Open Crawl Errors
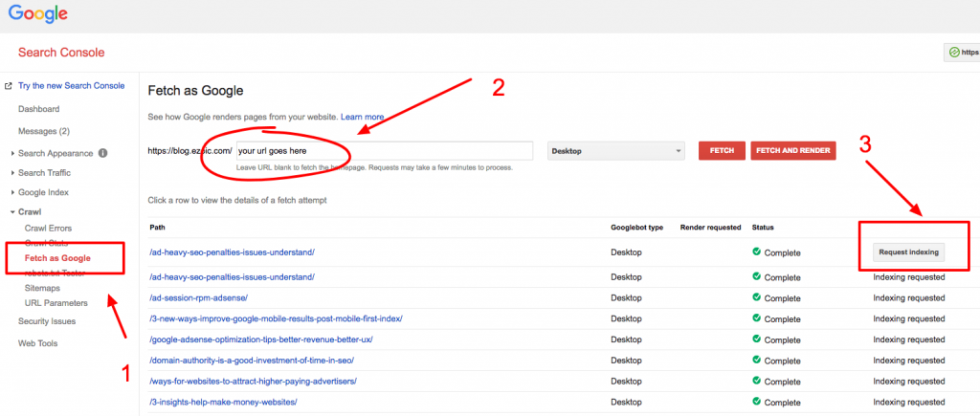The height and width of the screenshot is (416, 980). (x=48, y=228)
